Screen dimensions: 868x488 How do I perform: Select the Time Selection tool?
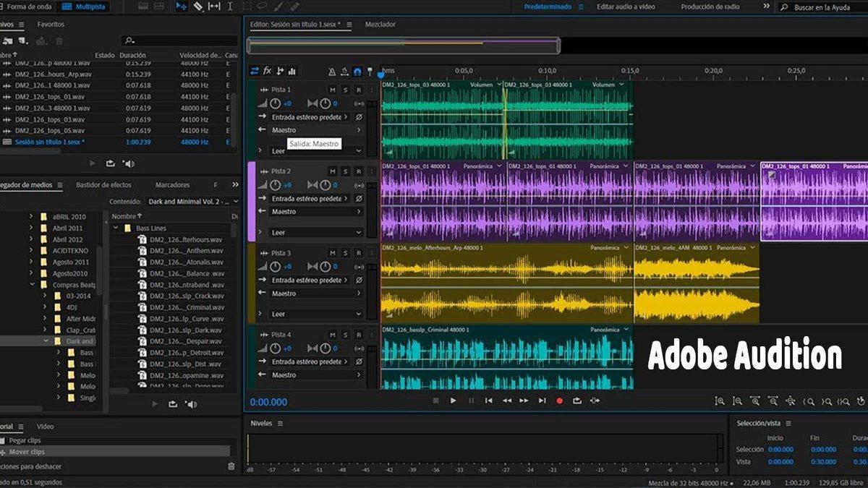point(231,7)
